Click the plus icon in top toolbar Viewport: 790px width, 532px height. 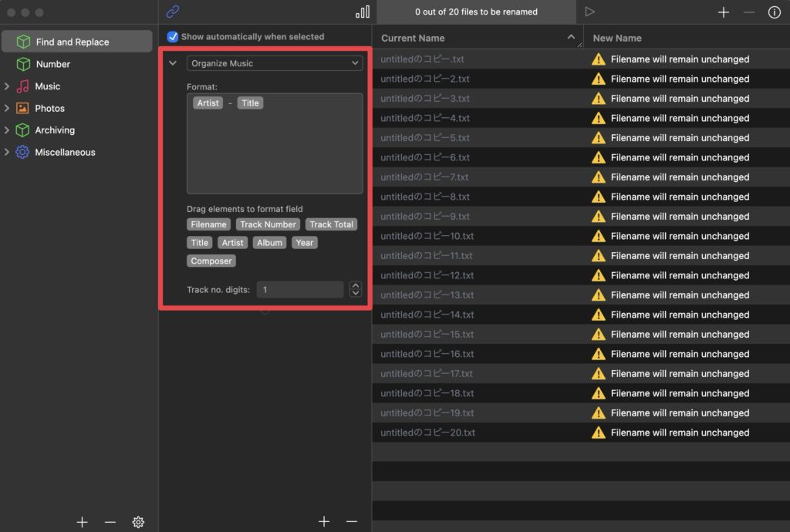(x=723, y=12)
